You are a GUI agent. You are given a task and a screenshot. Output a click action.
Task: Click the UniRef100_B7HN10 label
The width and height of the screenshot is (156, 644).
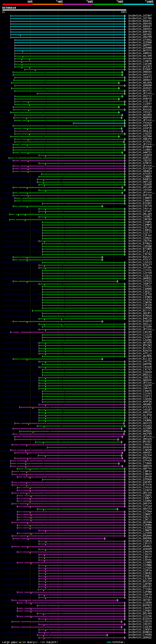(x=140, y=243)
